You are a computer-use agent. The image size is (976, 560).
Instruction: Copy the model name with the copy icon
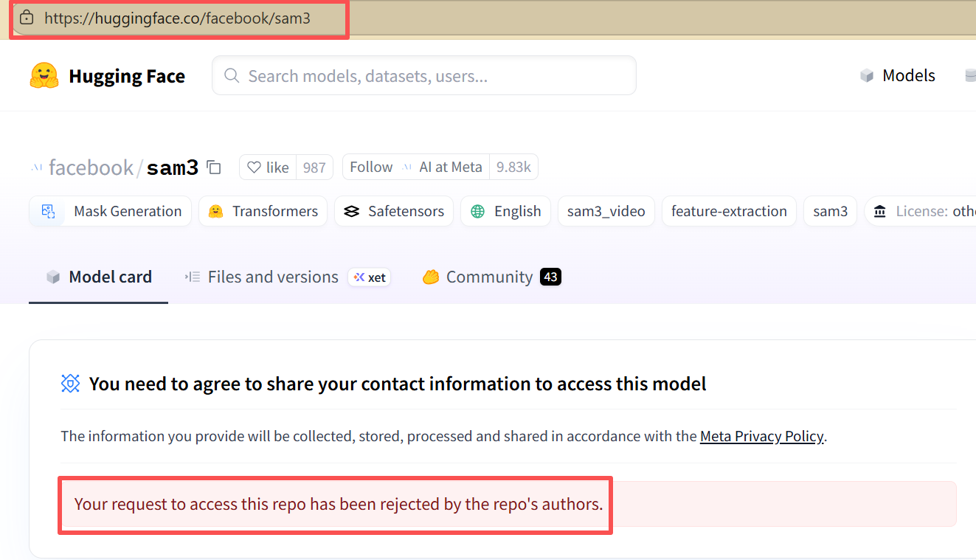[x=214, y=167]
